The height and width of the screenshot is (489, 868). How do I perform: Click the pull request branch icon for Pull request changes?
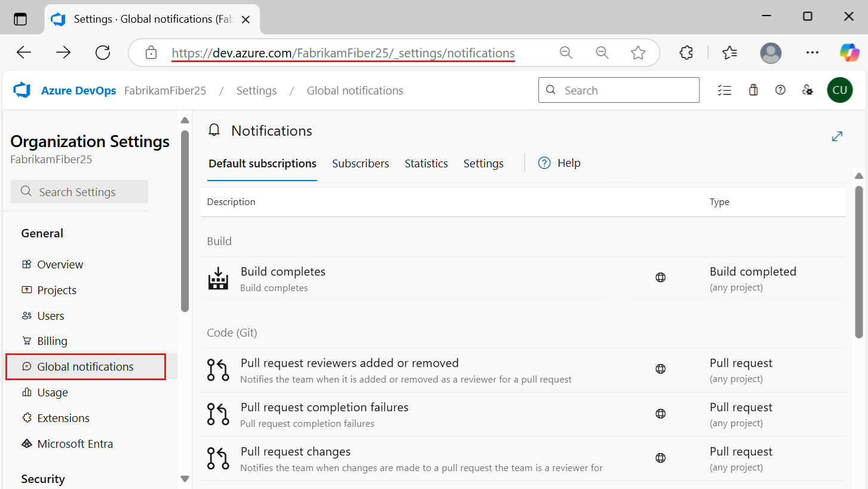click(218, 458)
